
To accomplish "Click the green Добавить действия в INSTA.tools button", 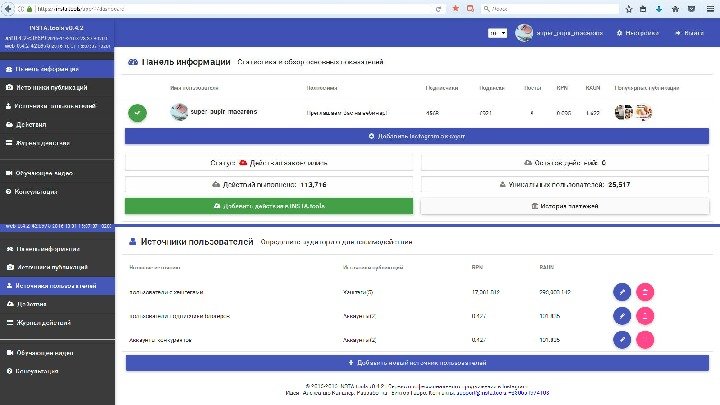I will pyautogui.click(x=269, y=206).
